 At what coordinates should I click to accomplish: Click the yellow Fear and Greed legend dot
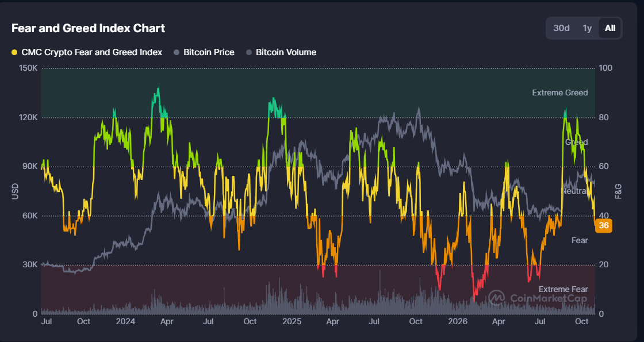[x=15, y=52]
